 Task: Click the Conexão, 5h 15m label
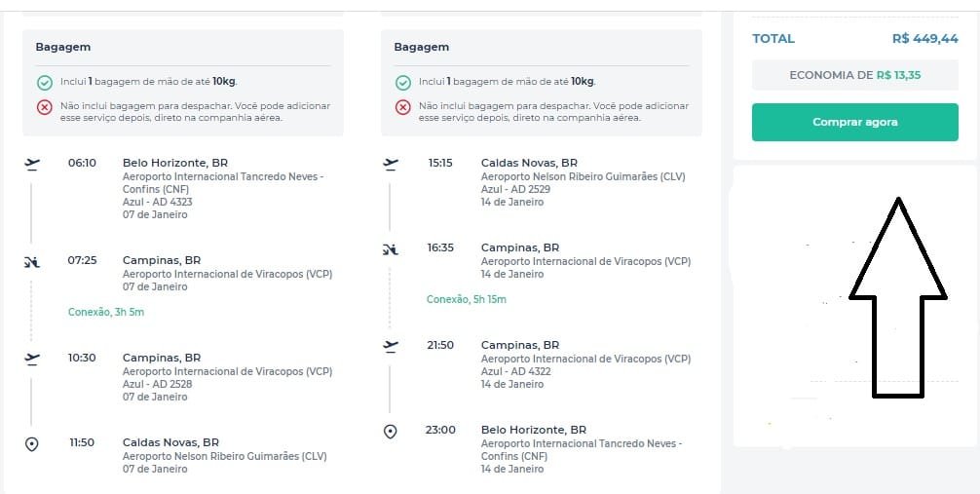tap(467, 299)
